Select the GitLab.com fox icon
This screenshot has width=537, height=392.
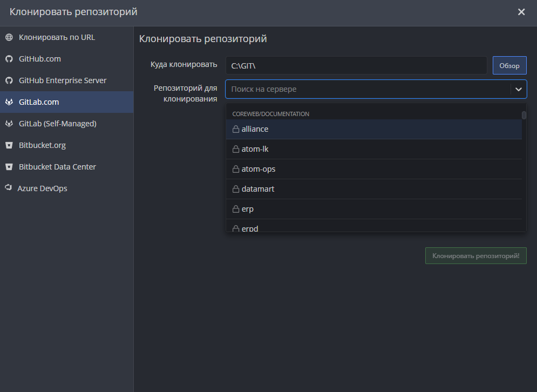(8, 102)
